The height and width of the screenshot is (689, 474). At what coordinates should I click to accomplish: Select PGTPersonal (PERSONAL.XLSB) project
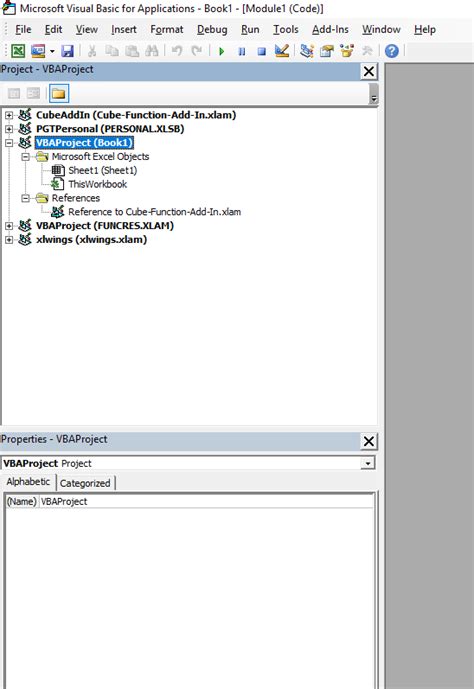pyautogui.click(x=110, y=129)
